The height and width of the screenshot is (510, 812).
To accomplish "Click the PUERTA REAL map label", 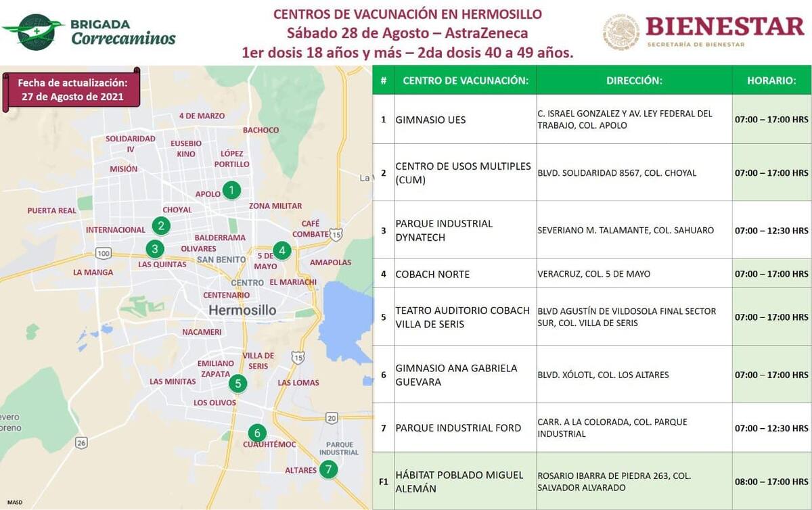I will (52, 210).
